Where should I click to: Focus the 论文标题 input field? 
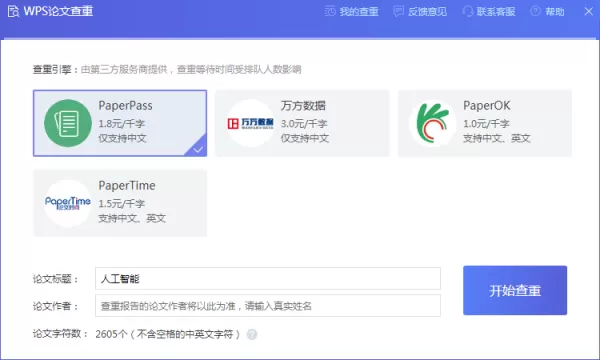tap(268, 279)
